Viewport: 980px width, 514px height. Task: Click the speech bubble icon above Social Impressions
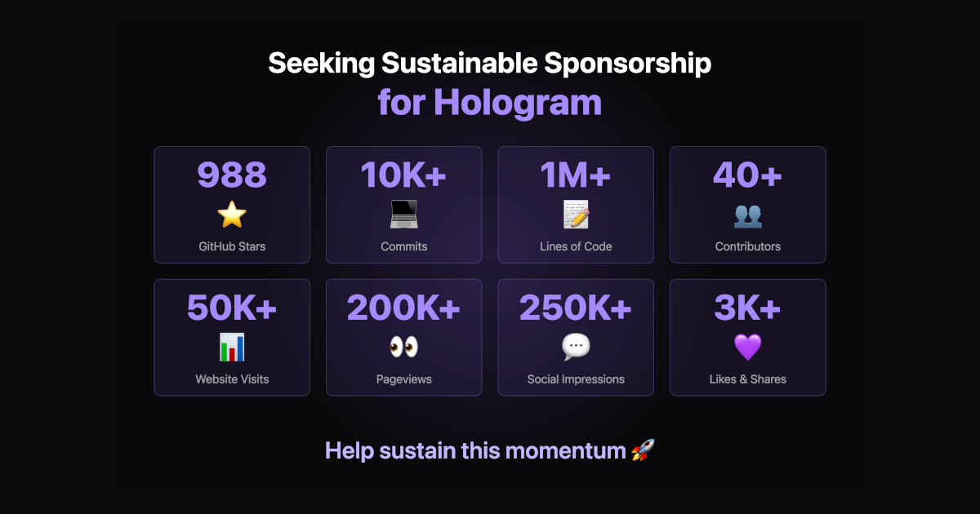576,348
